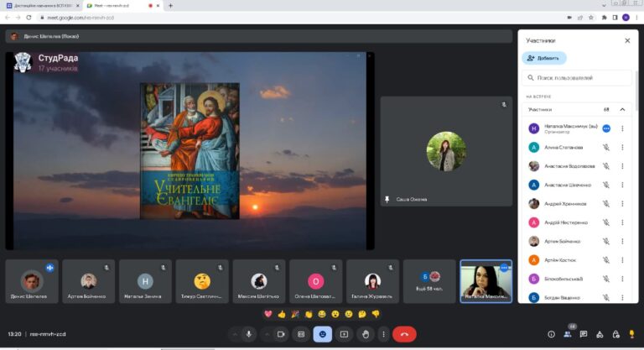This screenshot has height=350, width=644.
Task: Click the participants panel scrollbar
Action: 636,91
